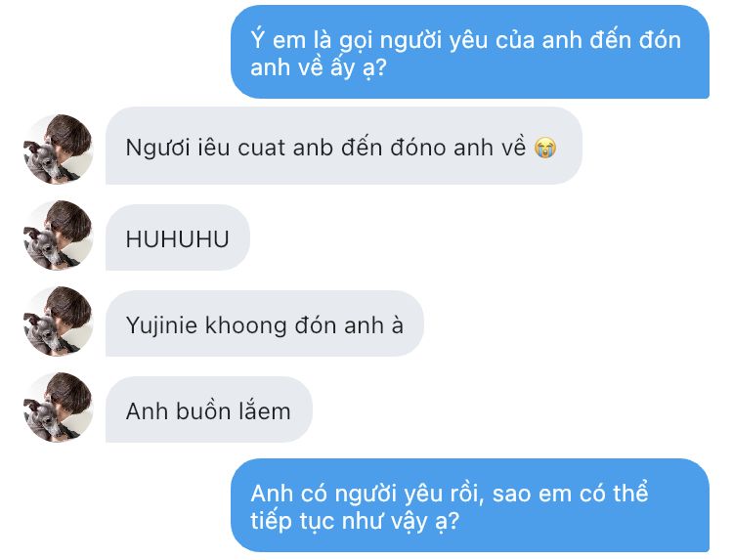Screen dimensions: 733x560
Task: Click the line tiếp tục như vậy ạ?
Action: pyautogui.click(x=355, y=521)
